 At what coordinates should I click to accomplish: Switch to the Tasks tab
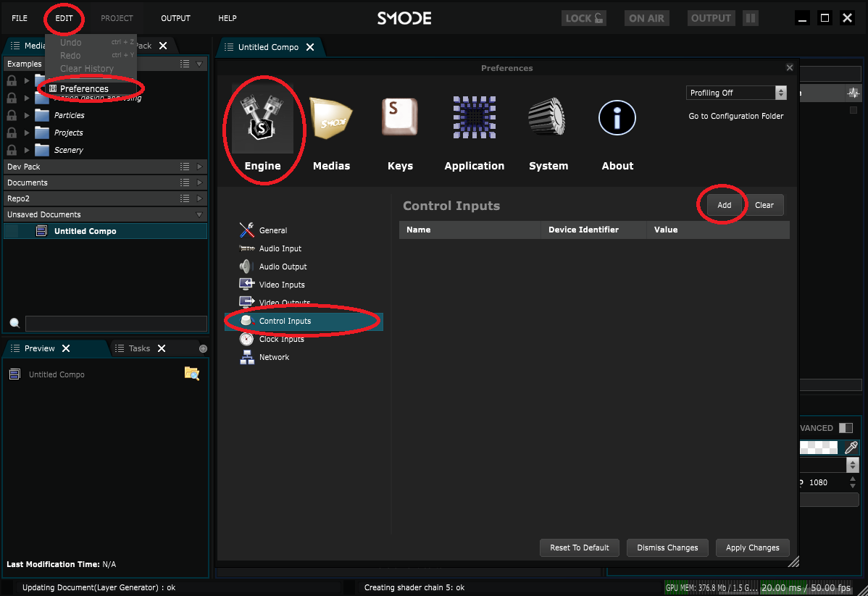(x=139, y=348)
